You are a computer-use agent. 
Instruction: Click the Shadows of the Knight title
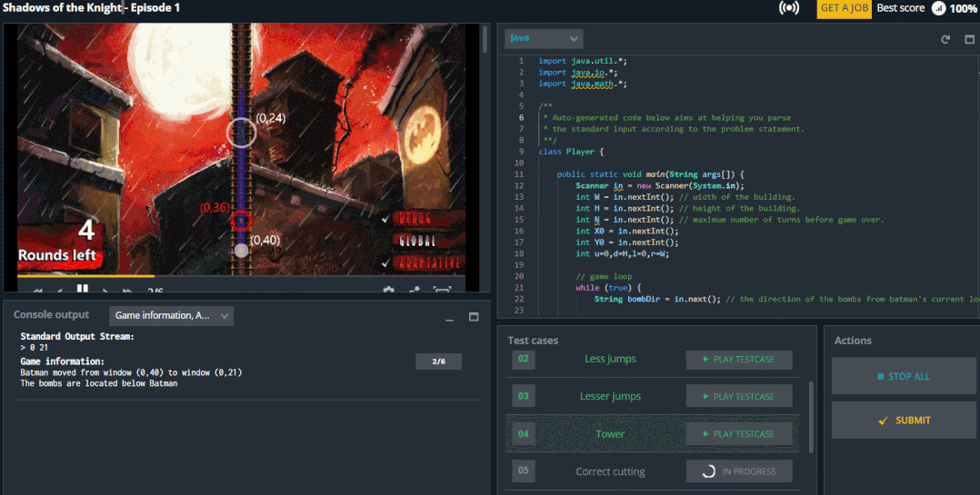(x=91, y=8)
